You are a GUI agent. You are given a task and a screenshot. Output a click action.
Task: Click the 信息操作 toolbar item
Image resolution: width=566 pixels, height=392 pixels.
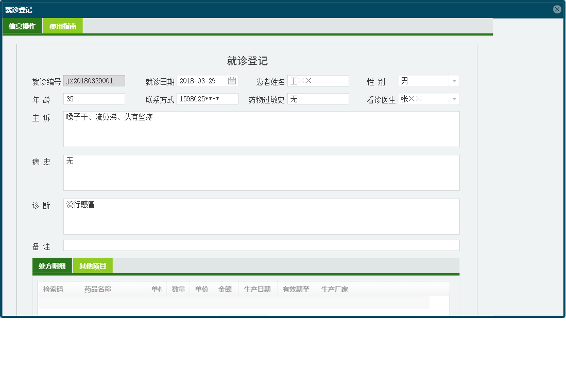click(22, 25)
